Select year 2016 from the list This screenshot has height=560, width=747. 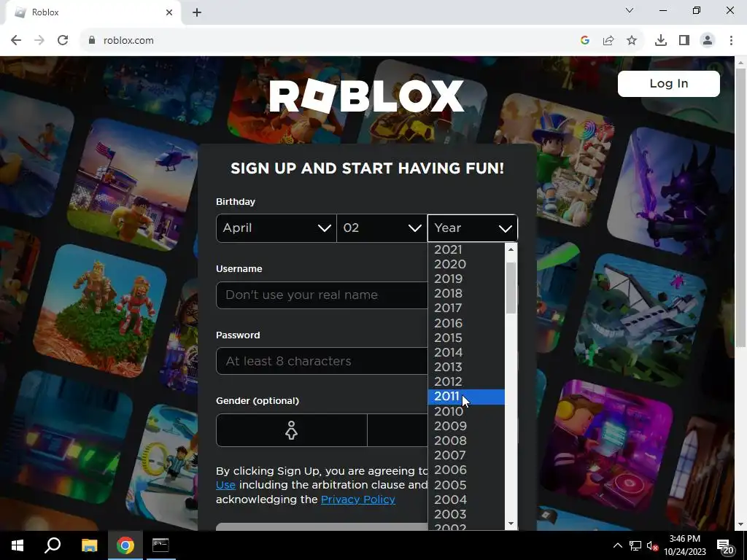(466, 323)
